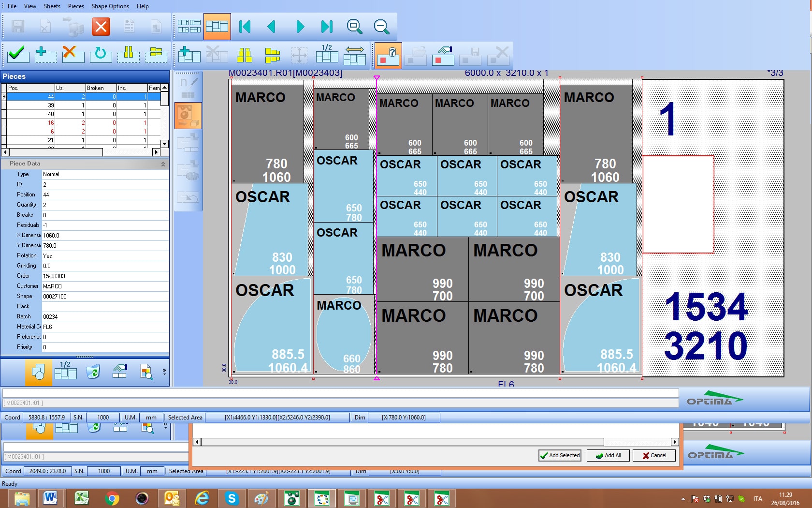Go to the previous sheet
This screenshot has height=508, width=812.
[272, 27]
